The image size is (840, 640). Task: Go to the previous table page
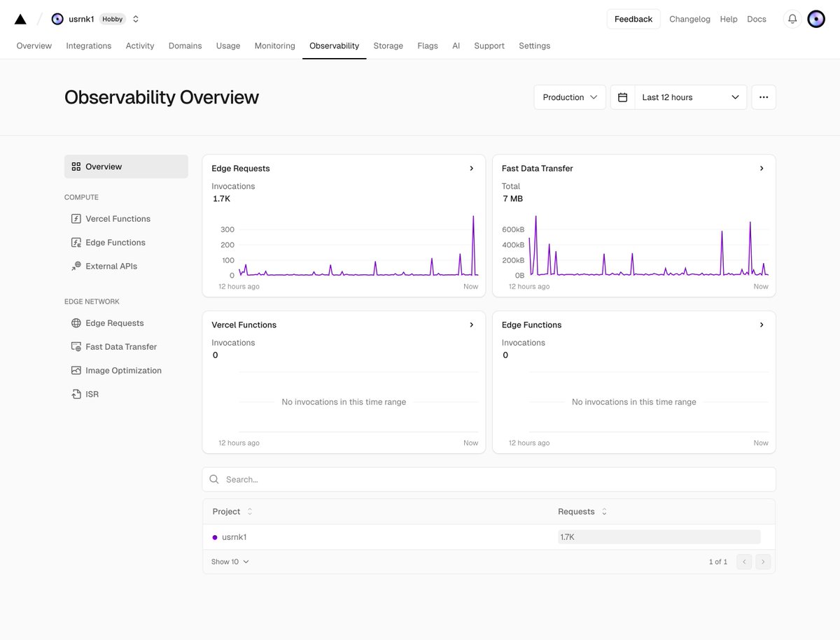click(x=744, y=562)
